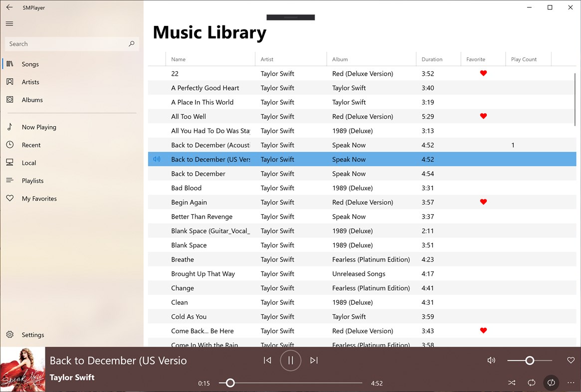581x392 pixels.
Task: Sort by Play Count column header
Action: pos(528,59)
